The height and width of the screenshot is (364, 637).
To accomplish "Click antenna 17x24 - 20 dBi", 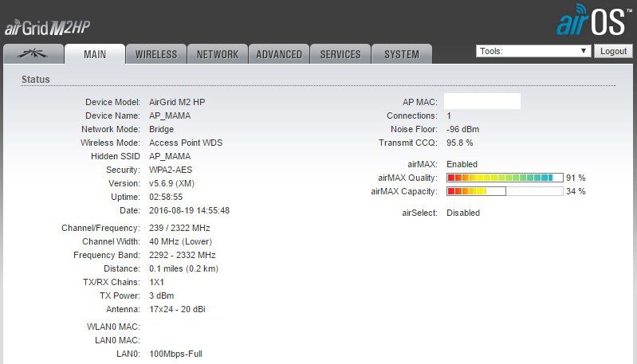I will [x=177, y=309].
